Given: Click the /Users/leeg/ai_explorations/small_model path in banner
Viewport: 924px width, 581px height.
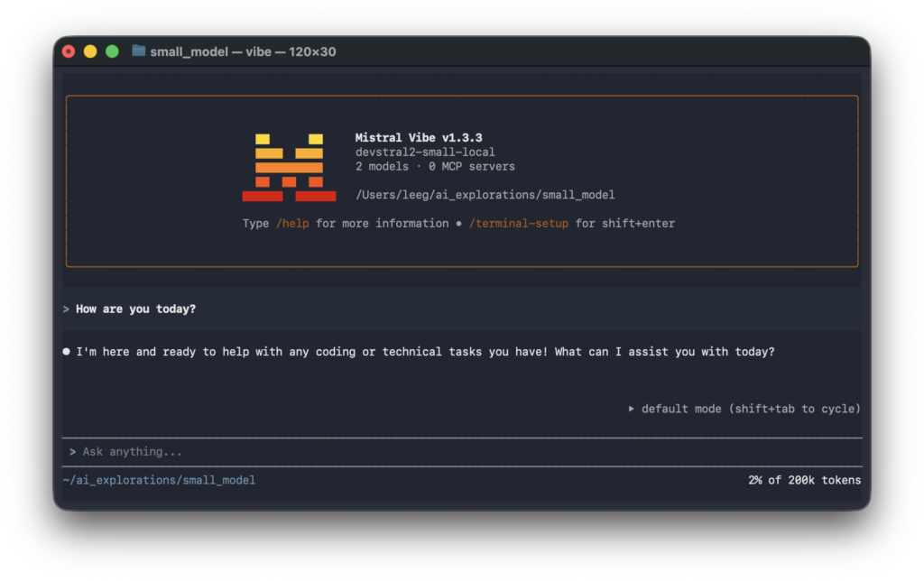Looking at the screenshot, I should click(485, 195).
